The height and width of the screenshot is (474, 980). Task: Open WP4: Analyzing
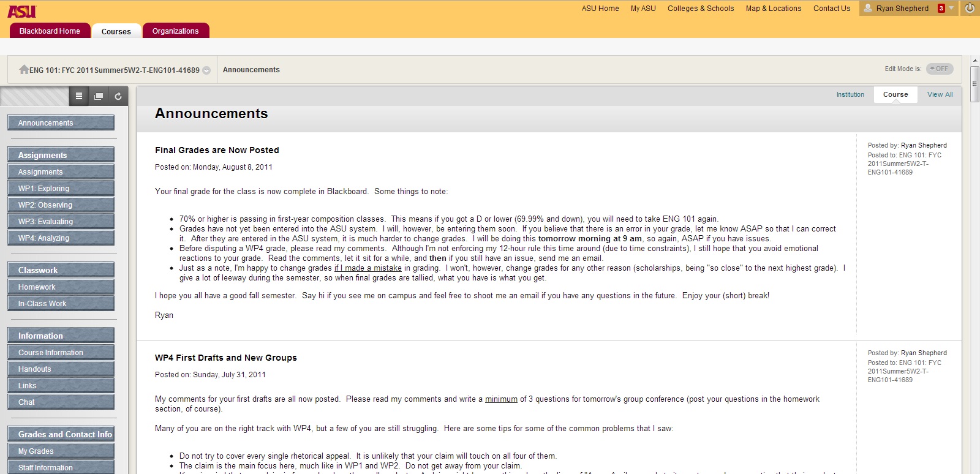click(61, 238)
